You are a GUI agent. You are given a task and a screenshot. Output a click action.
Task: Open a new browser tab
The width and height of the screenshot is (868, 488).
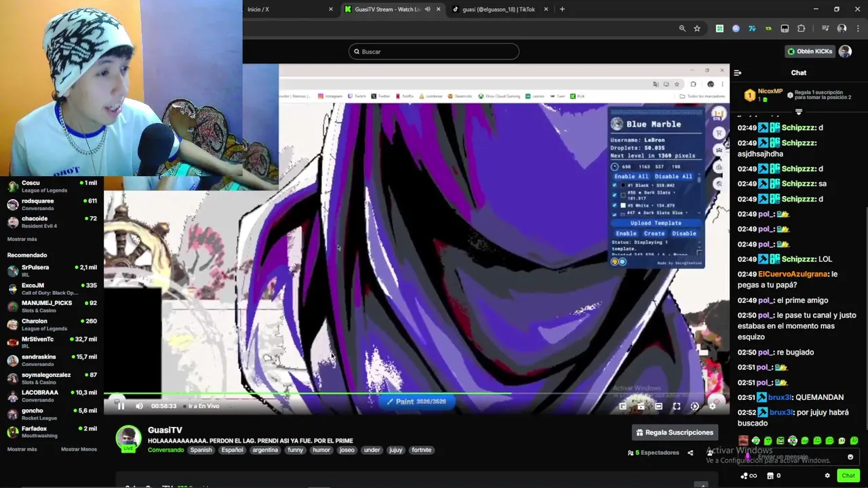[x=562, y=9]
